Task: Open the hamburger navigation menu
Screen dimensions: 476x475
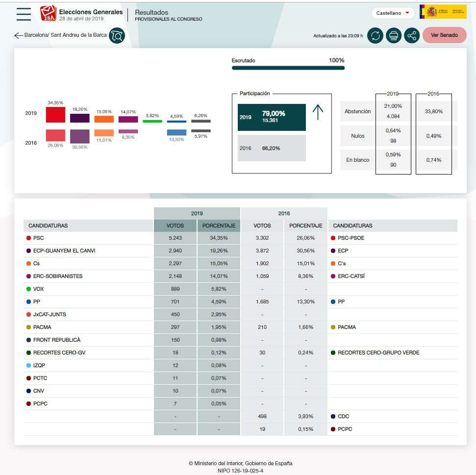Action: coord(24,14)
